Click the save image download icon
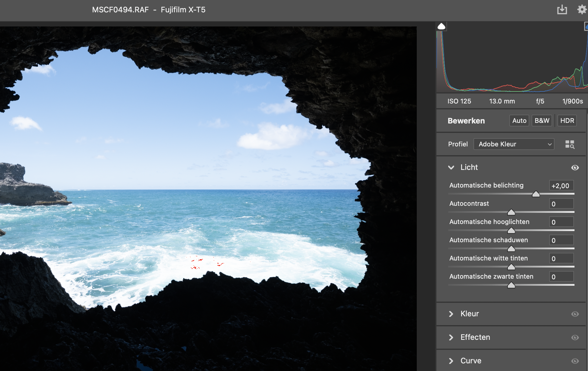Viewport: 588px width, 371px height. [x=562, y=10]
